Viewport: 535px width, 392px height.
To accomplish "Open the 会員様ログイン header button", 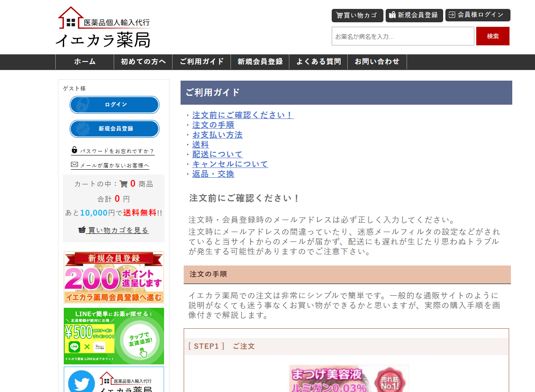I will (477, 15).
